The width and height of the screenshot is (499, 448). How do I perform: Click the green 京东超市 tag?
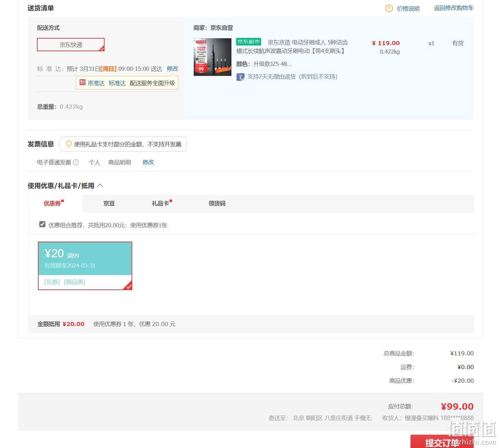248,42
